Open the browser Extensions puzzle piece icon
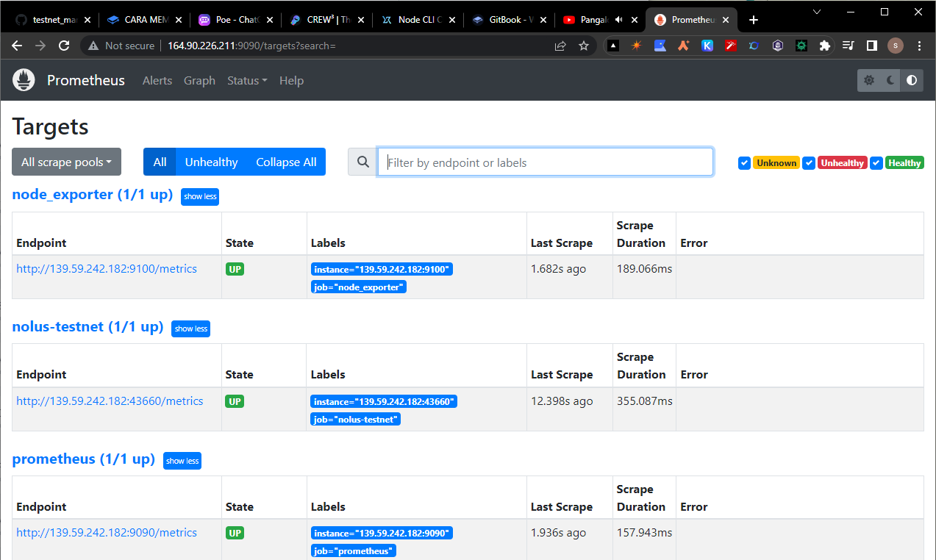 pos(824,46)
